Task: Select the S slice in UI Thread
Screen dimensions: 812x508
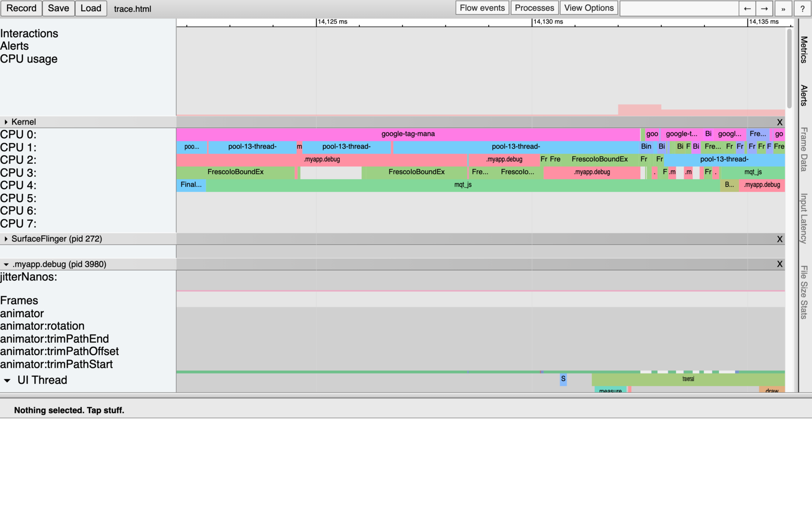Action: (563, 379)
